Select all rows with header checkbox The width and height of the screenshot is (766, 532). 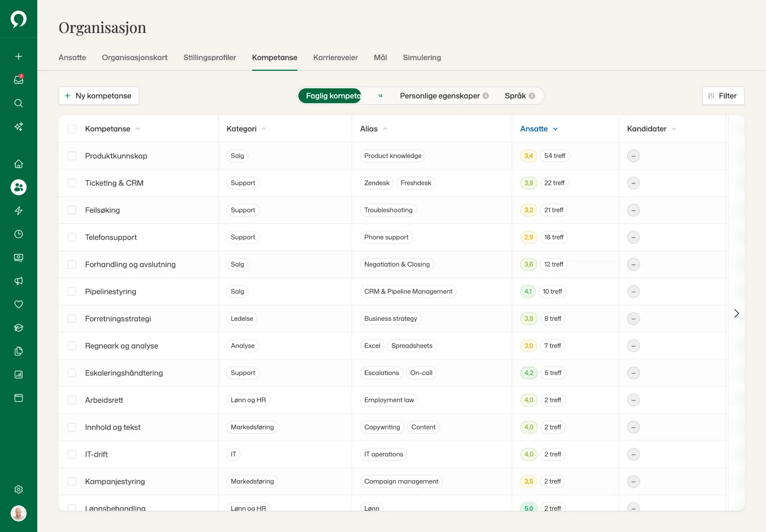click(72, 129)
